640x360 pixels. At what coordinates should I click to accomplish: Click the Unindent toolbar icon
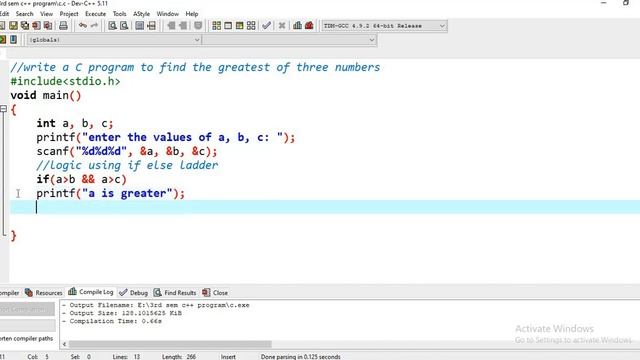183,26
